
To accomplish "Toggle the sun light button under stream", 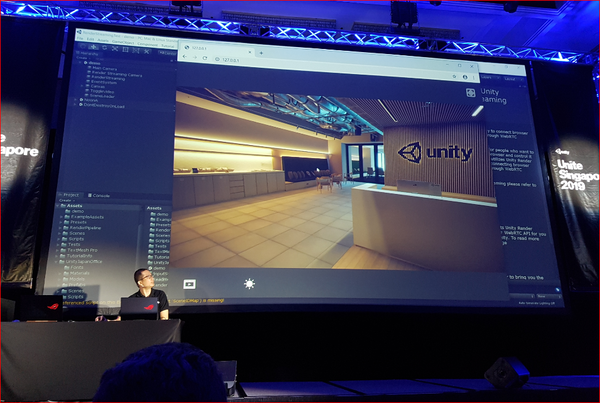I will point(249,284).
